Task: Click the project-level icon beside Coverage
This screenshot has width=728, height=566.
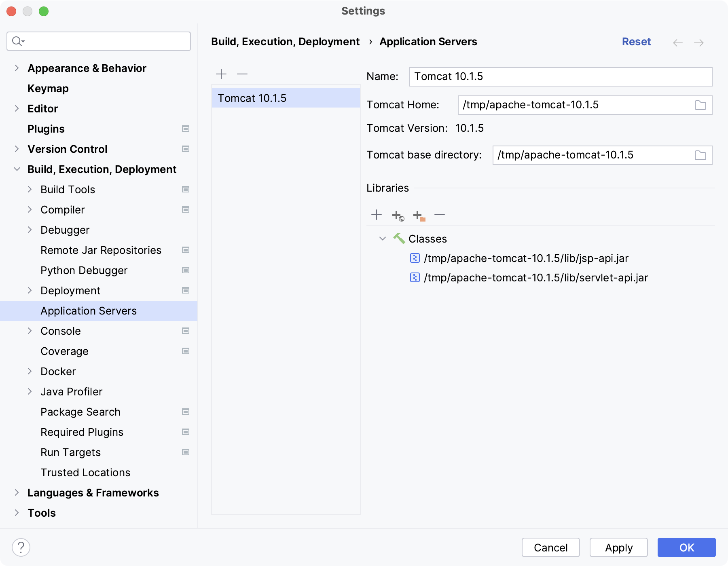Action: click(x=186, y=351)
